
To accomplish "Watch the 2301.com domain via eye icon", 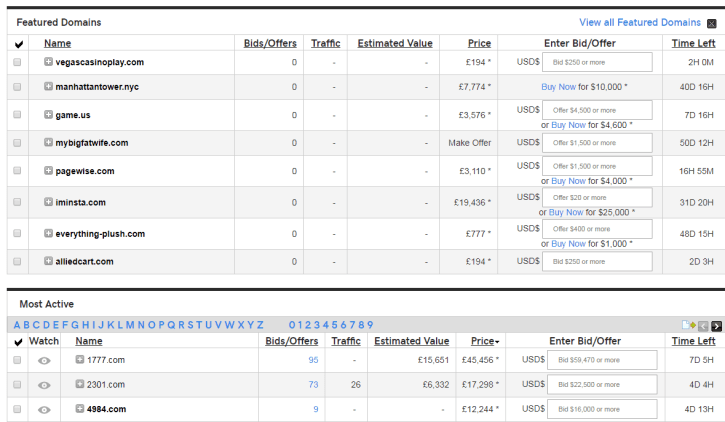I will tap(44, 385).
